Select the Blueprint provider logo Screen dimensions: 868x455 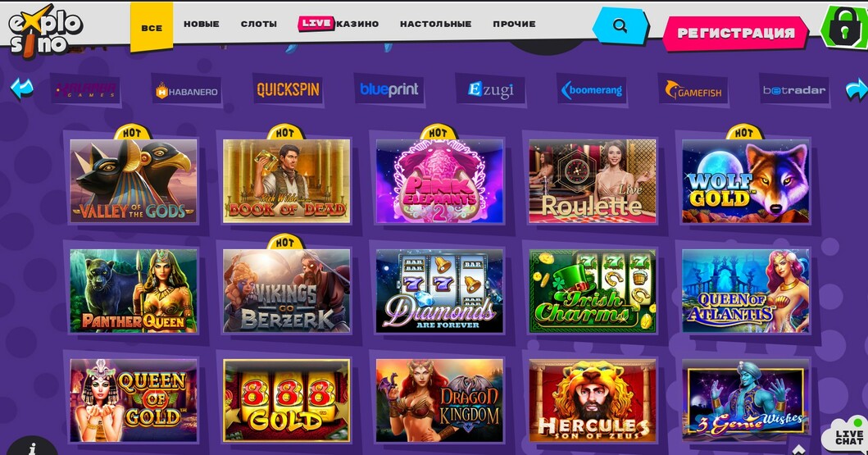click(389, 89)
